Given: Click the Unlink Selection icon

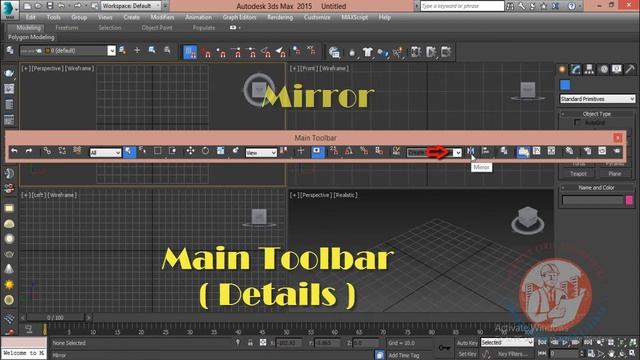Looking at the screenshot, I should [x=62, y=151].
